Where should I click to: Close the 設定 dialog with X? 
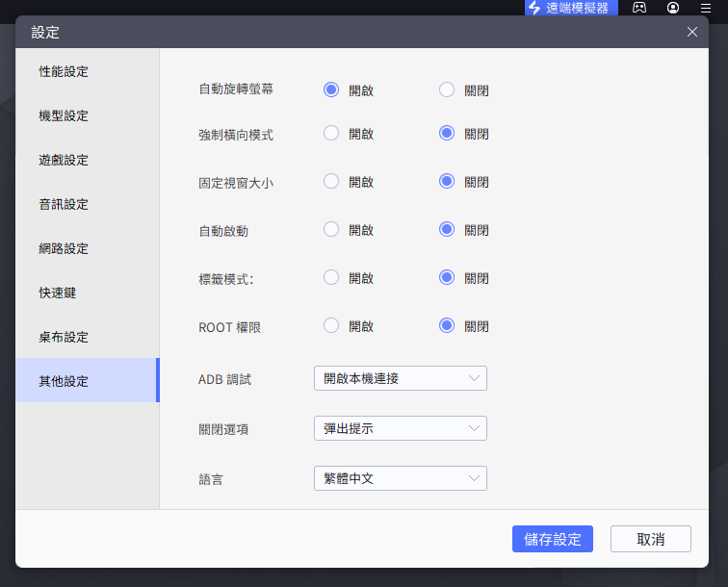(691, 32)
